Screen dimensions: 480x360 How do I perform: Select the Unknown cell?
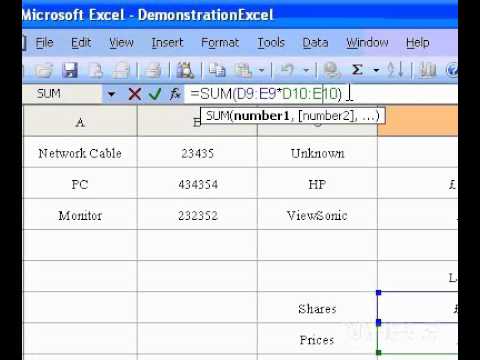[317, 153]
